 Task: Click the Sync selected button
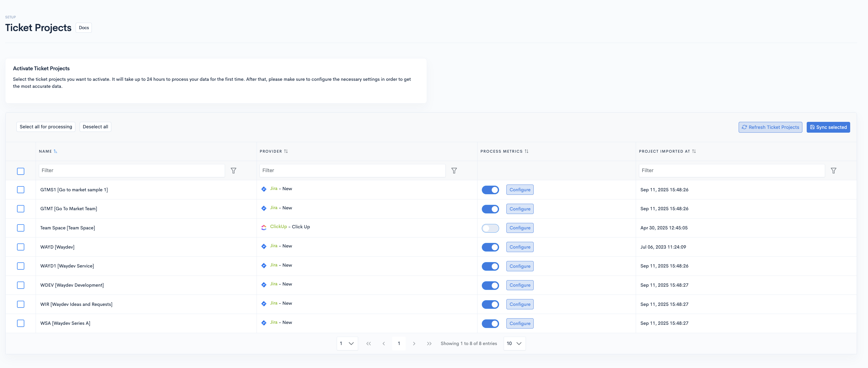(828, 127)
